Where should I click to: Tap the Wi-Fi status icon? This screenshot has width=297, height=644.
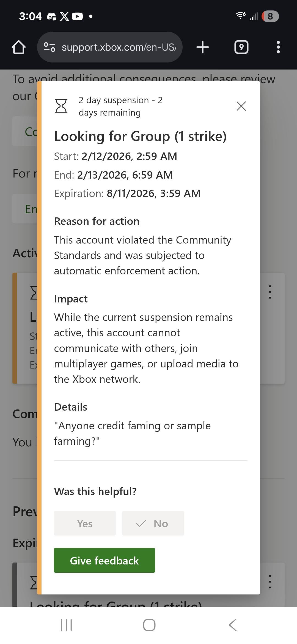tap(241, 16)
